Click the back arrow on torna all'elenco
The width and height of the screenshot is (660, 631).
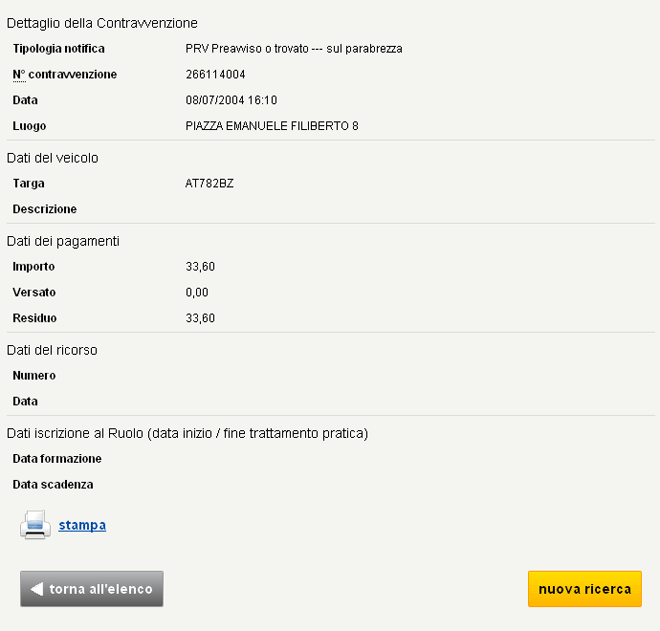pyautogui.click(x=37, y=589)
